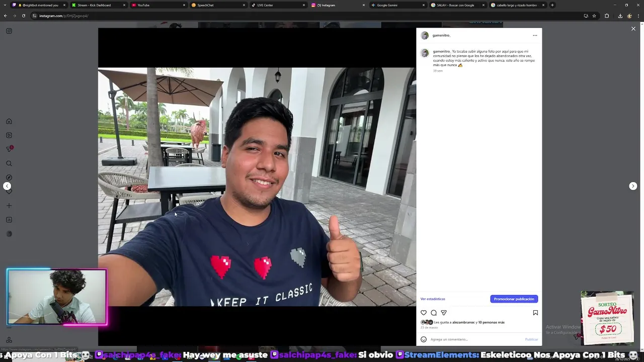This screenshot has height=362, width=644.
Task: Open the profile avatar in sidebar
Action: click(9, 234)
